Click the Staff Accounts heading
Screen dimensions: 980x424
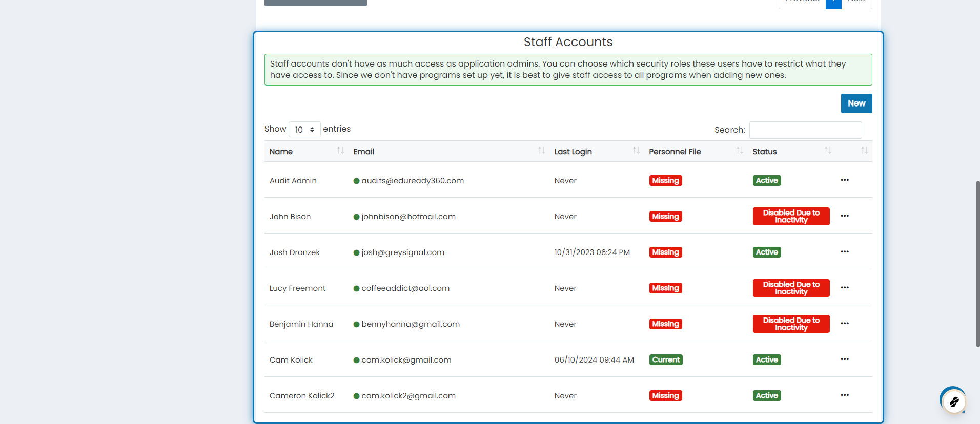568,42
